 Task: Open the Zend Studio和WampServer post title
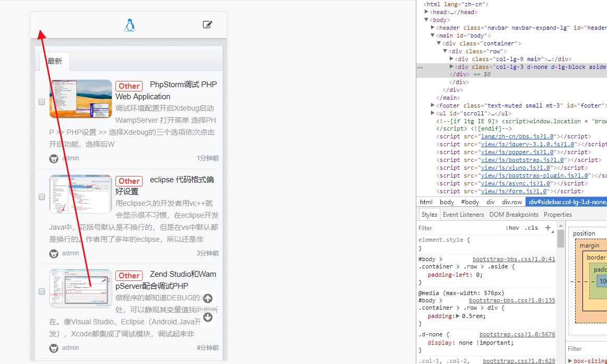point(166,280)
